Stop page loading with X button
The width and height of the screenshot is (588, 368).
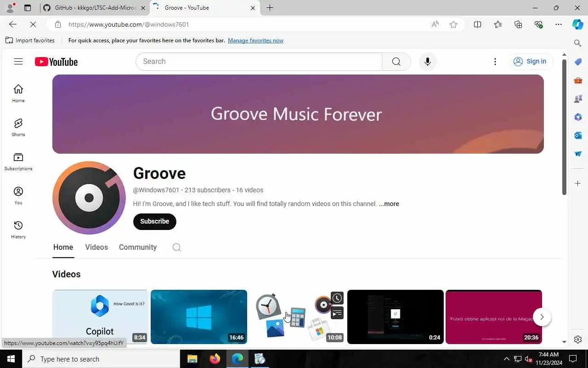(33, 24)
